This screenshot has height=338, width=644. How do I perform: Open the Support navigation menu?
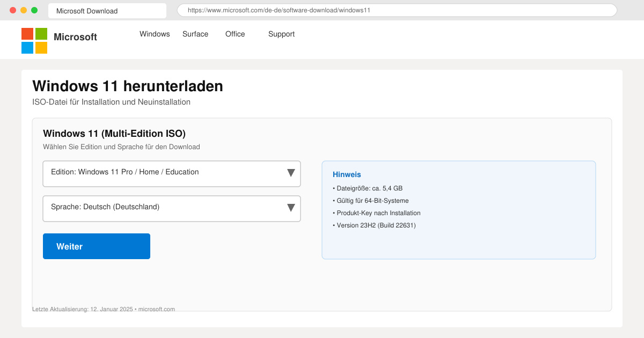(x=281, y=34)
